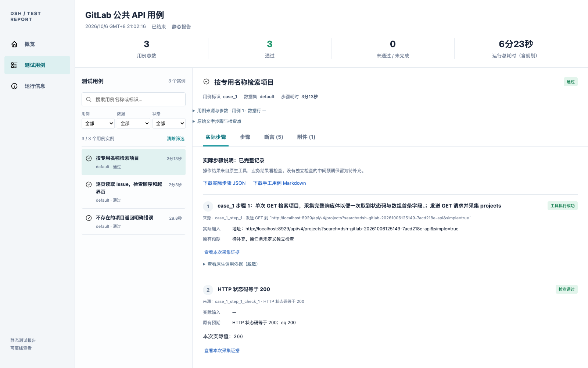This screenshot has height=368, width=588.
Task: Click the 通过 status badge
Action: tap(571, 82)
